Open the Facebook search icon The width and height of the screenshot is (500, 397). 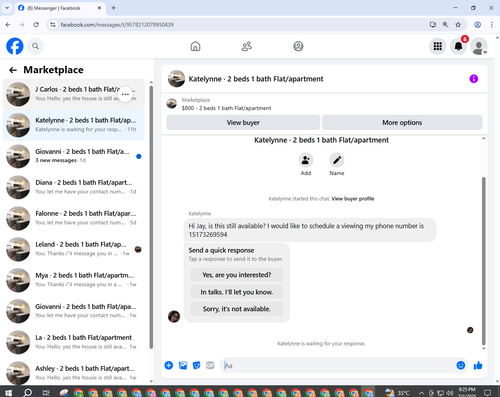[x=35, y=46]
